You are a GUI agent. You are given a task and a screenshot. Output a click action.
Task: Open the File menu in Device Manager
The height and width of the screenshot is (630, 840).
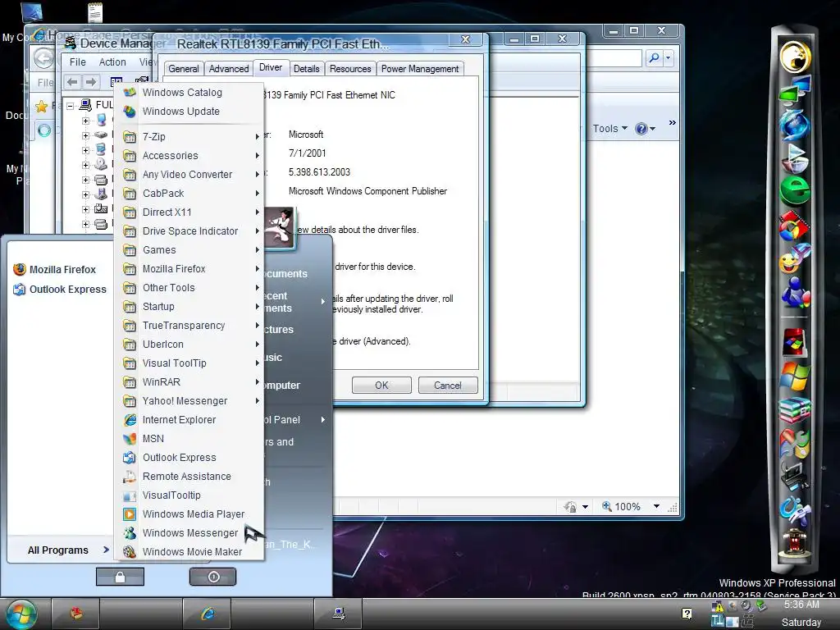(78, 62)
